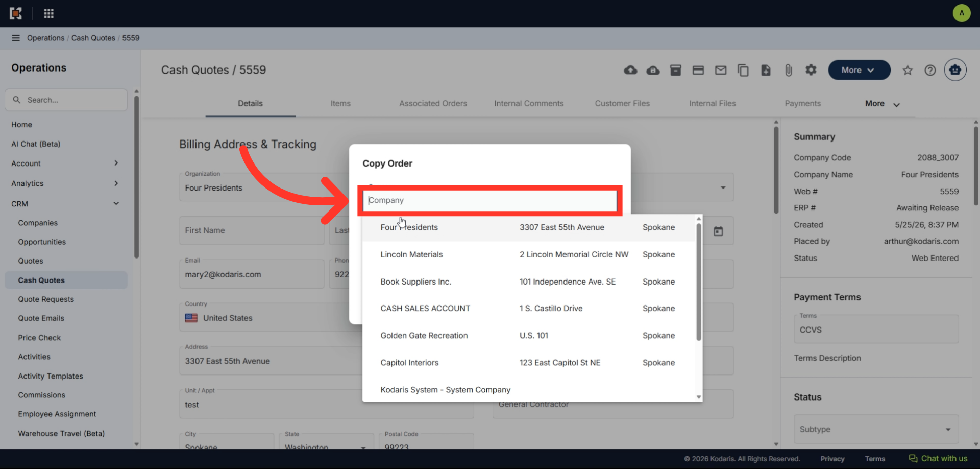
Task: Select Lincoln Materials from company list
Action: (x=529, y=254)
